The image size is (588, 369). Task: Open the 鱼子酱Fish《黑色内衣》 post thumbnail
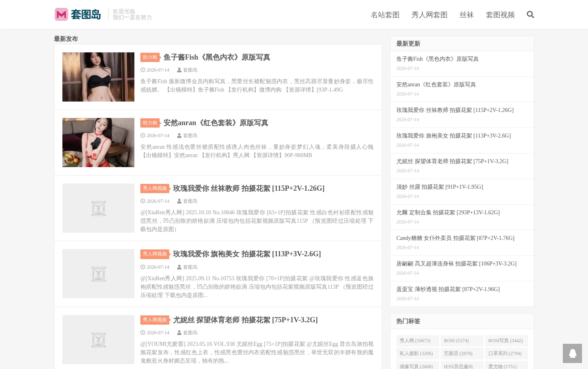click(x=98, y=77)
